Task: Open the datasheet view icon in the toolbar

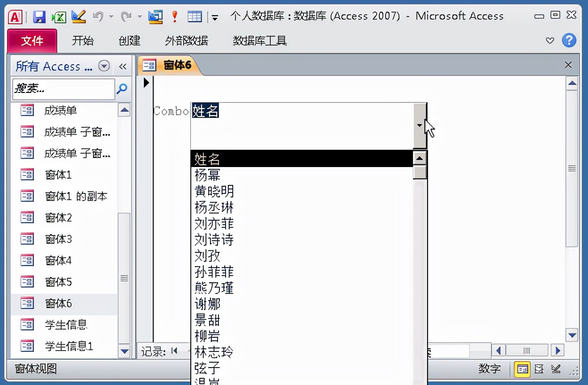Action: point(194,16)
